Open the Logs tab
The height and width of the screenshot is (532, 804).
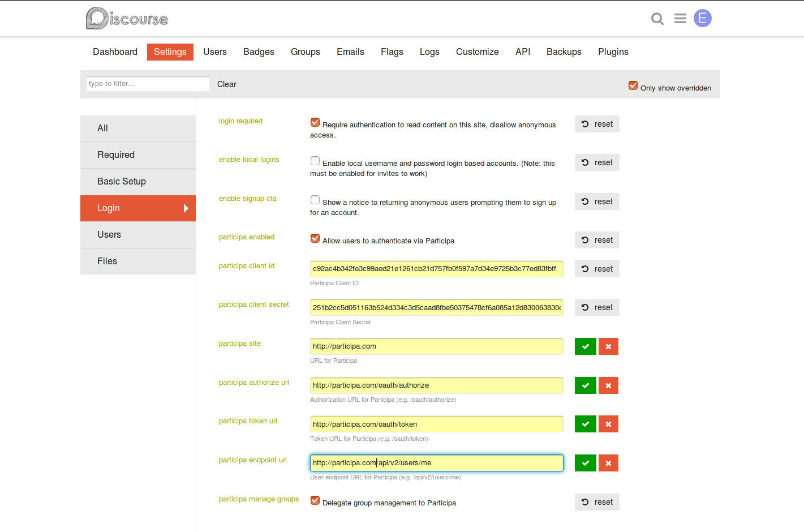tap(429, 52)
